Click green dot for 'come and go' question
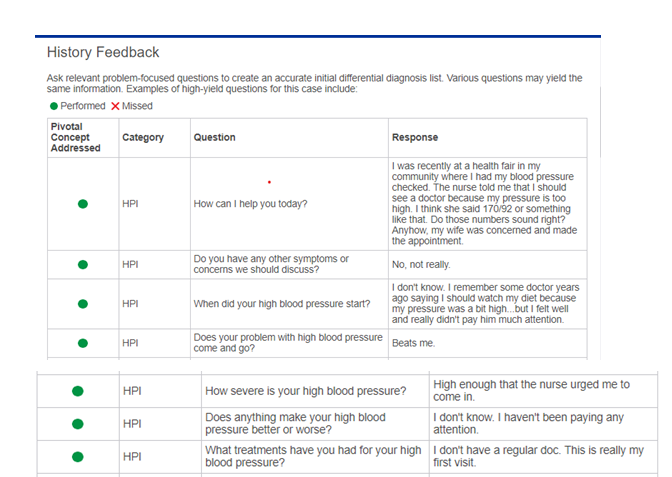Screen dimensions: 672x477 [83, 343]
